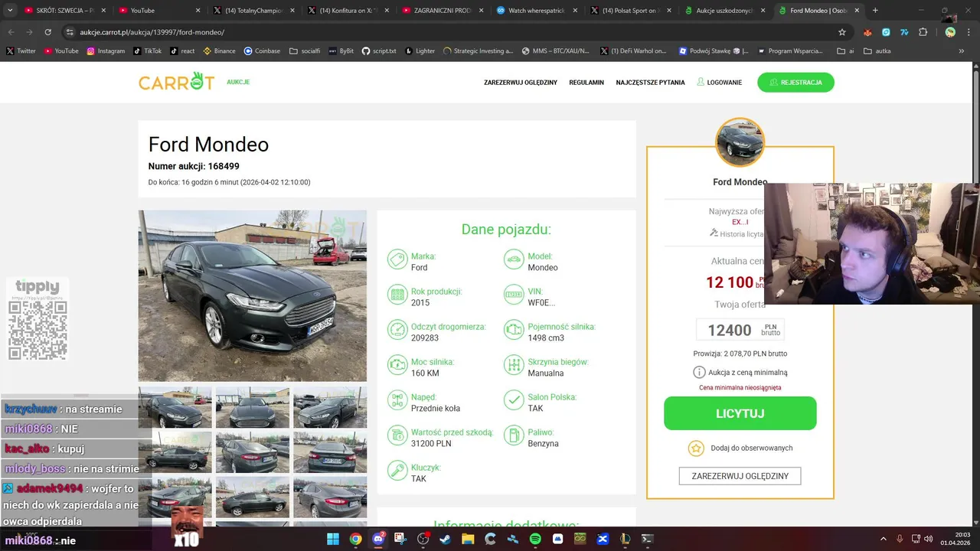Viewport: 980px width, 551px height.
Task: Open the Program Wsparcia bookmark
Action: (x=790, y=51)
